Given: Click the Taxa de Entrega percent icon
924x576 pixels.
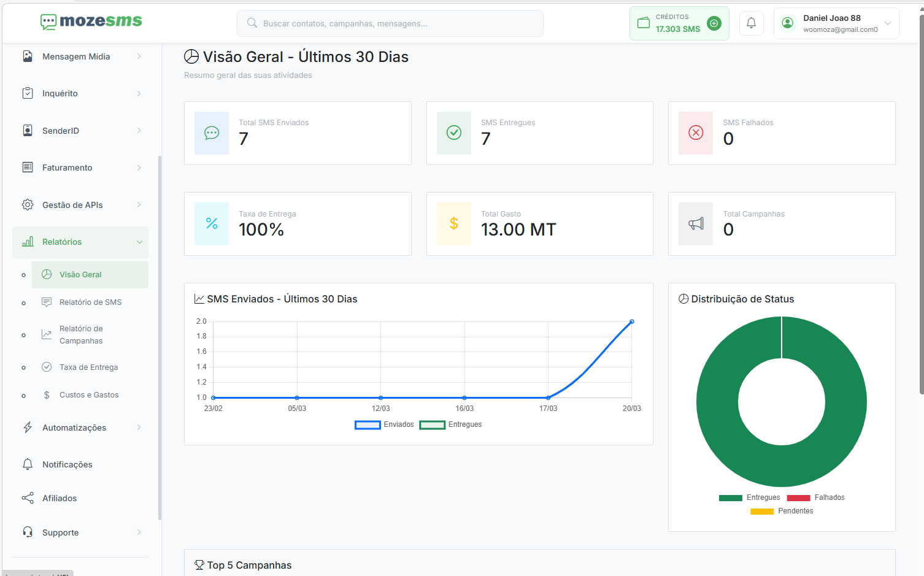Looking at the screenshot, I should 212,224.
